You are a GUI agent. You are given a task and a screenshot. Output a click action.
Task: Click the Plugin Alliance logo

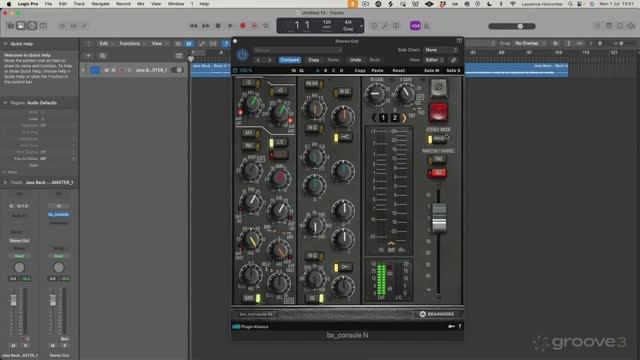[250, 327]
